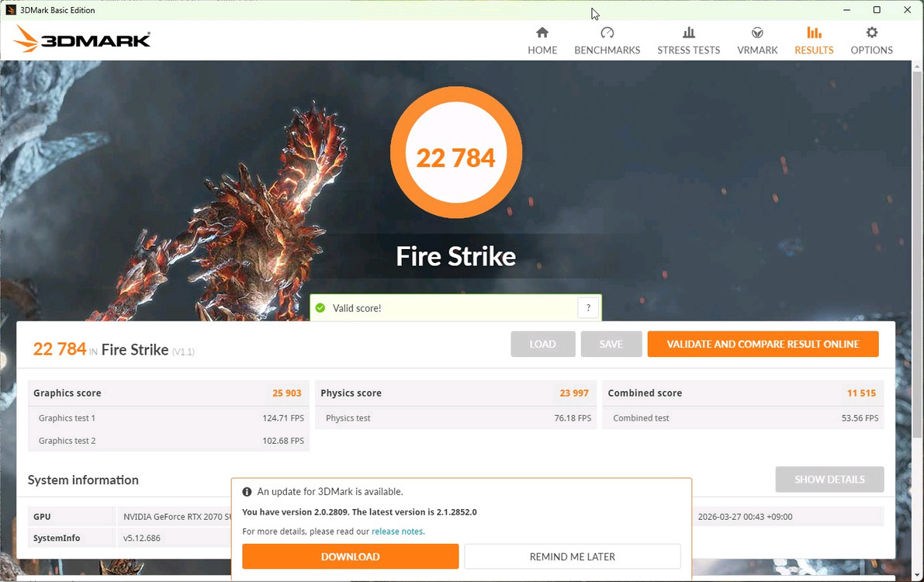
Task: Open the release notes link
Action: point(397,532)
